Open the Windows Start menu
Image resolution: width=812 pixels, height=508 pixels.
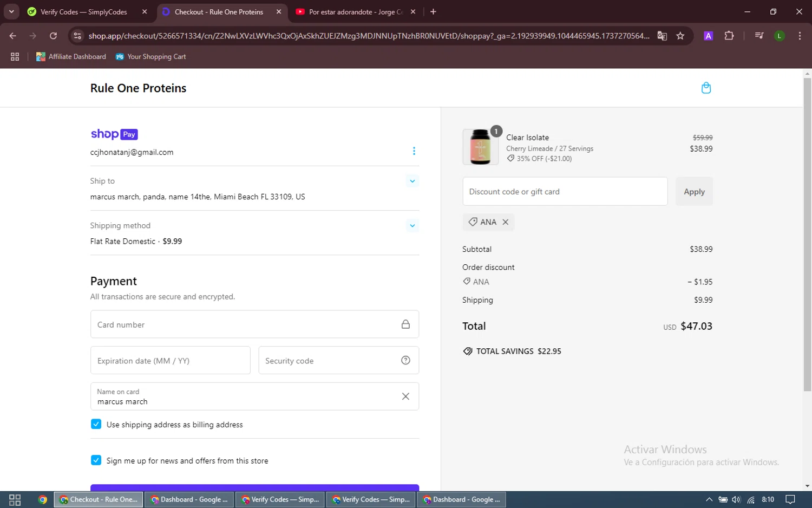(15, 499)
